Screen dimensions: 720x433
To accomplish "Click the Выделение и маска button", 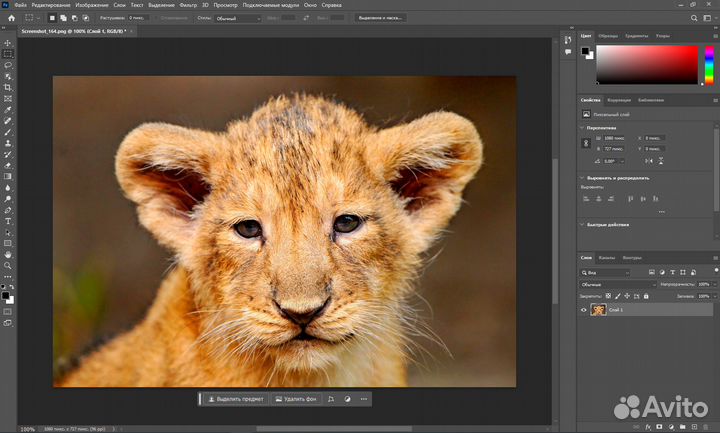I will [380, 18].
